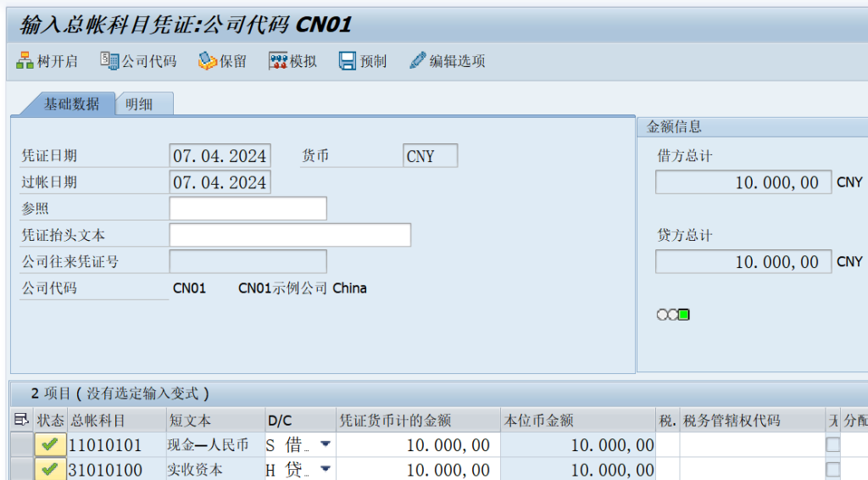Click the local currency amount in 11010101 row

(x=578, y=444)
